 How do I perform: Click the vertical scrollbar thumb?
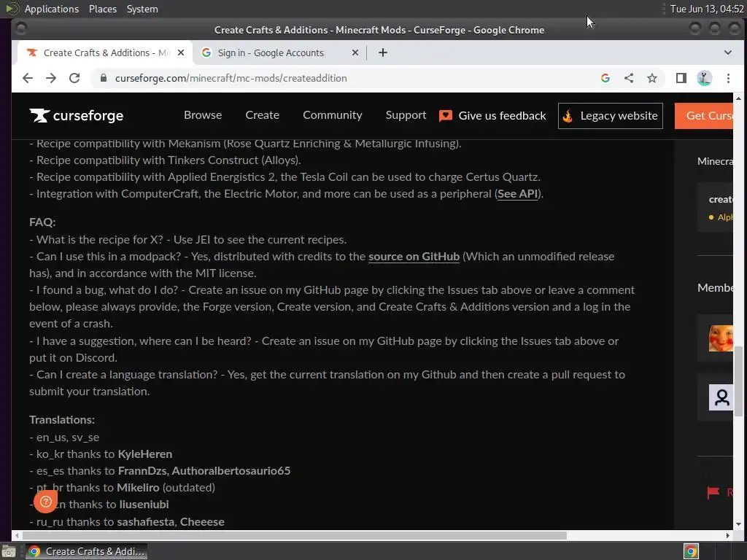738,381
